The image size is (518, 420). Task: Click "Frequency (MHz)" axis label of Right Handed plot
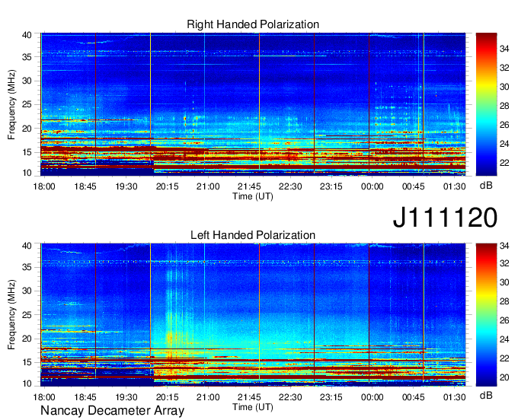[11, 104]
